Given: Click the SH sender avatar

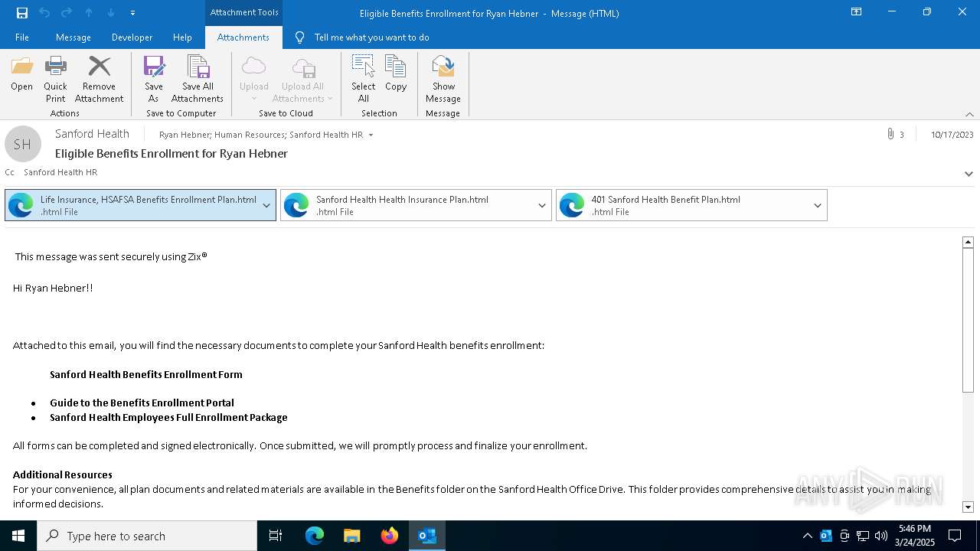Looking at the screenshot, I should pos(23,144).
